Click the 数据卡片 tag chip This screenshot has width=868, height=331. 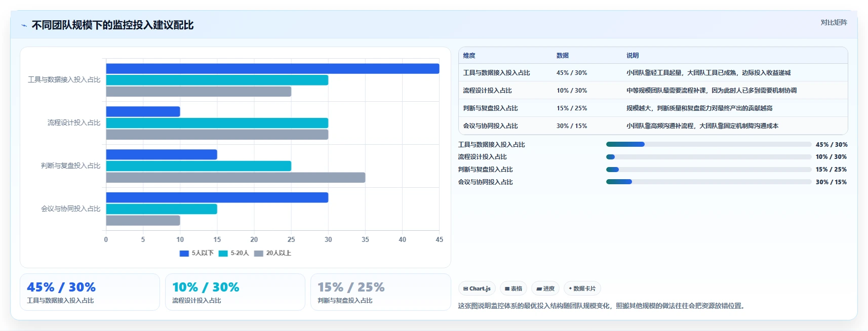click(x=582, y=288)
